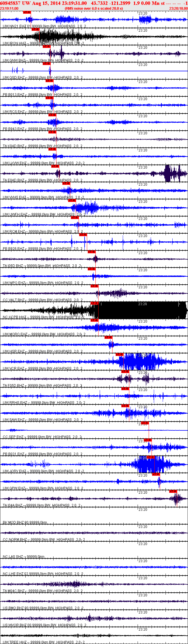Image resolution: width=188 pixels, height=644 pixels.
Task: Click the red pick flag on UW.RCM trace
Action: [x=75, y=218]
